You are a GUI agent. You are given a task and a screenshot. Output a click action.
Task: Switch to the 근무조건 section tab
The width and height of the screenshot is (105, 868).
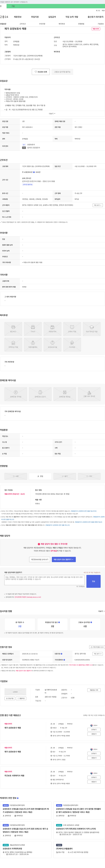[23, 24]
